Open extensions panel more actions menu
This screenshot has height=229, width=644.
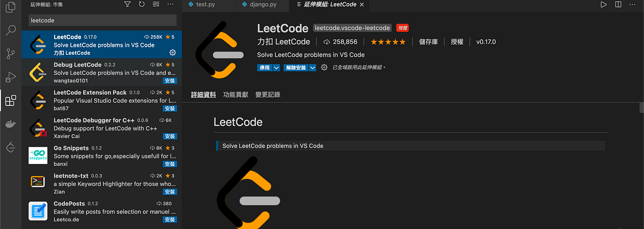(171, 4)
